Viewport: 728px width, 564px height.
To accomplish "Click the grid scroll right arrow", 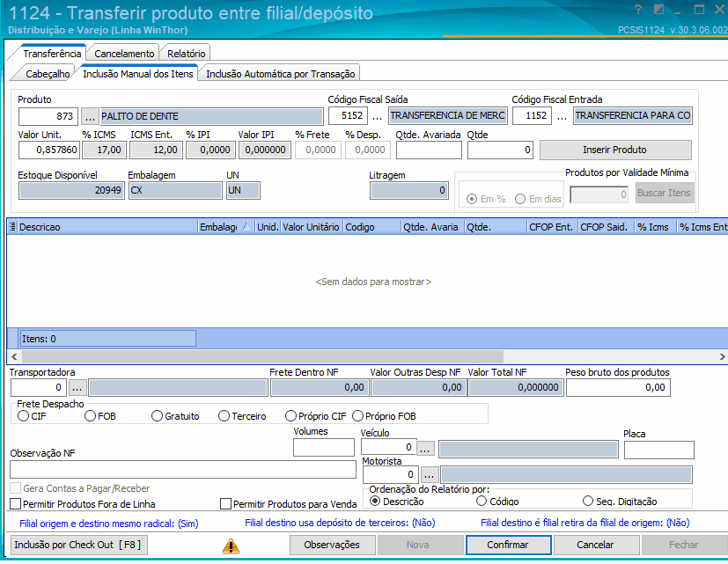I will (722, 356).
